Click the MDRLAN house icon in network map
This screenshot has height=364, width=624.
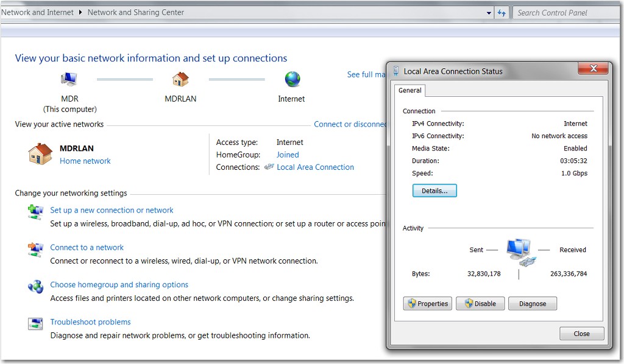pos(180,79)
